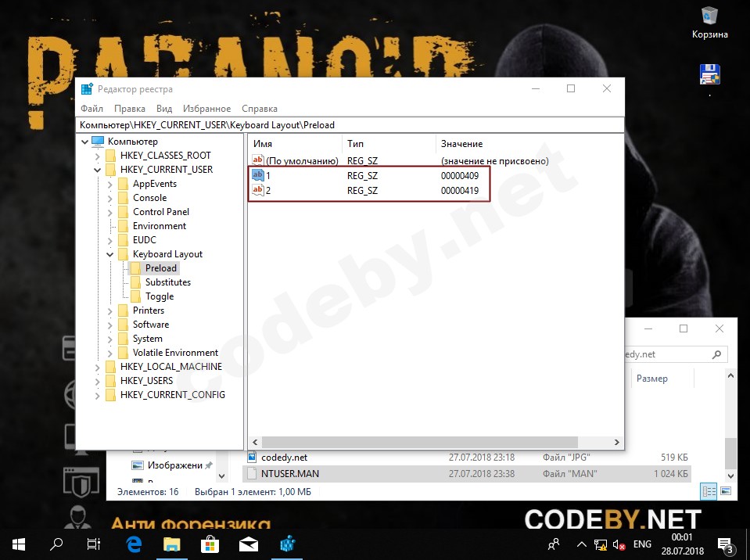Collapse Keyboard Layout key
The width and height of the screenshot is (750, 560).
coord(110,254)
